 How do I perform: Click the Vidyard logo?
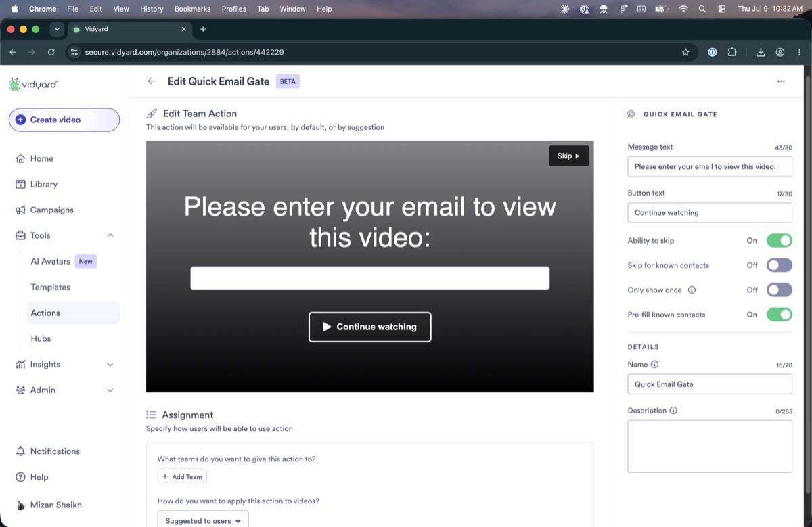coord(33,85)
